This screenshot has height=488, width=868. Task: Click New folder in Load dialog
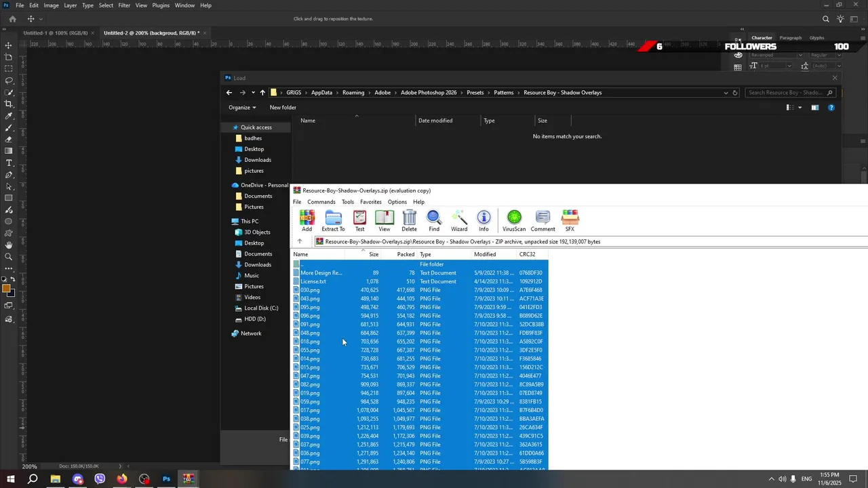point(283,107)
